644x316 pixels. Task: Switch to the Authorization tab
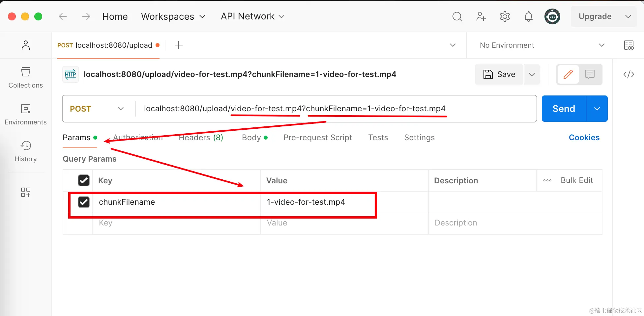click(138, 138)
